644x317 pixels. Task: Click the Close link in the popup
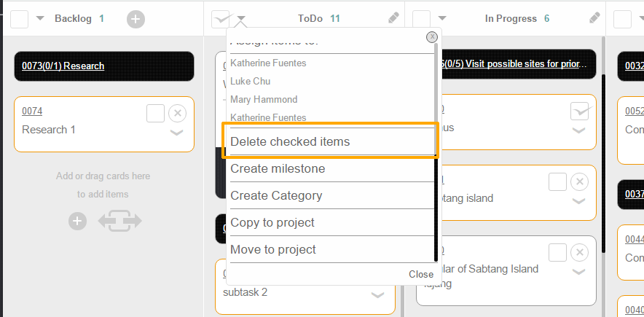tap(421, 274)
